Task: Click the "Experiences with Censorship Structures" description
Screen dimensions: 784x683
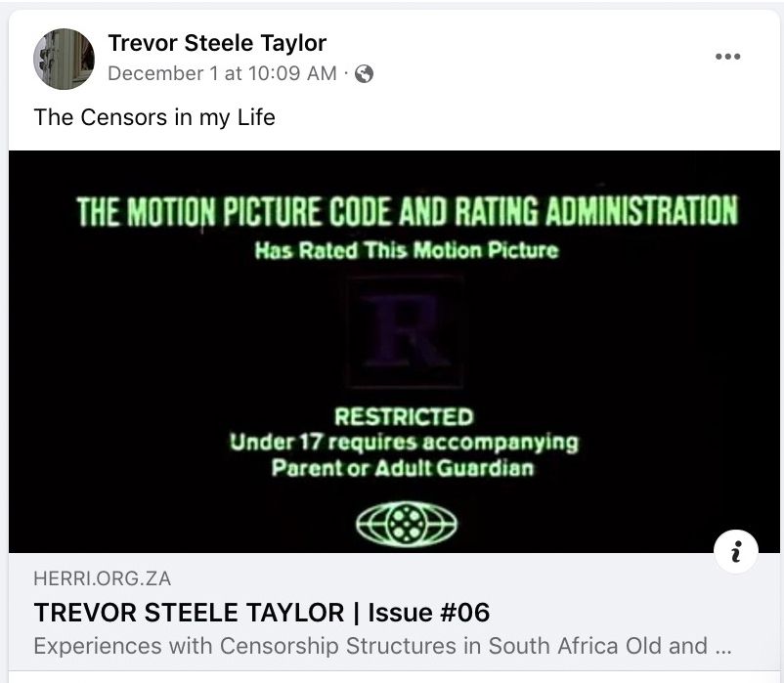Action: [370, 646]
